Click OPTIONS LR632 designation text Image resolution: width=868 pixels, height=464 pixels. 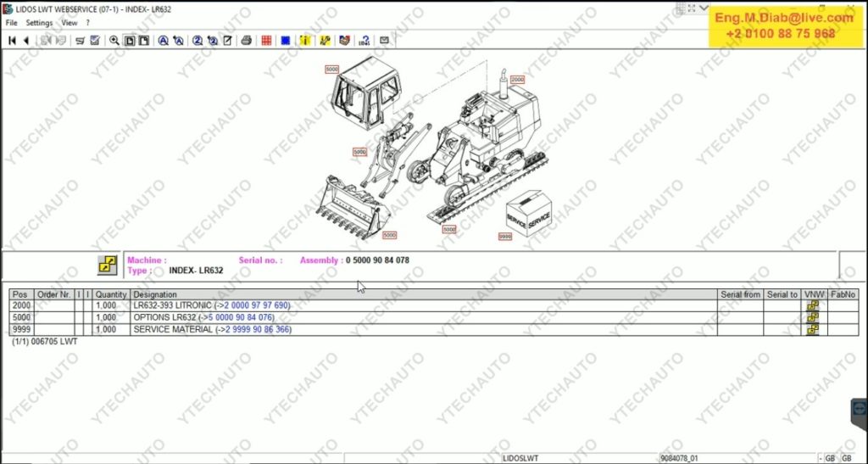[164, 317]
